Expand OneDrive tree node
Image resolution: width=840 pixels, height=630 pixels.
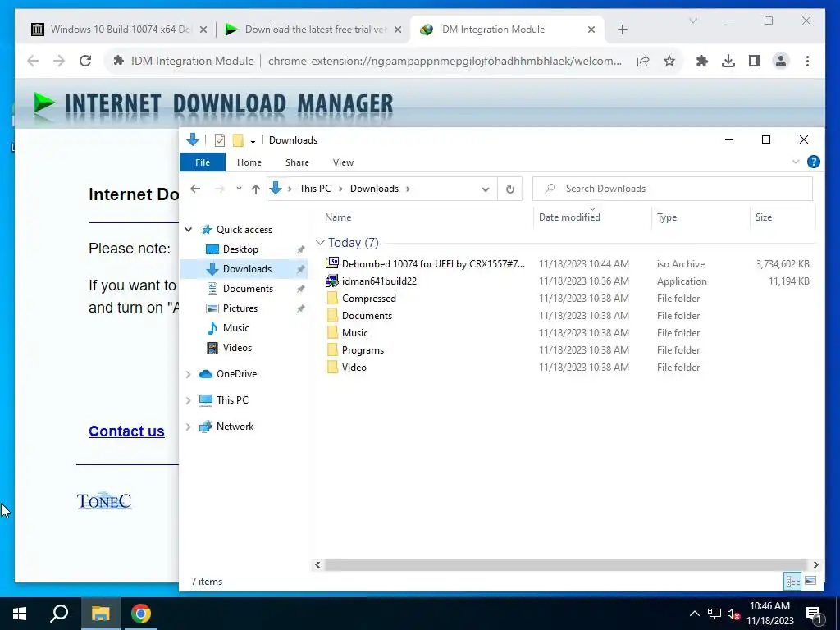(x=188, y=374)
